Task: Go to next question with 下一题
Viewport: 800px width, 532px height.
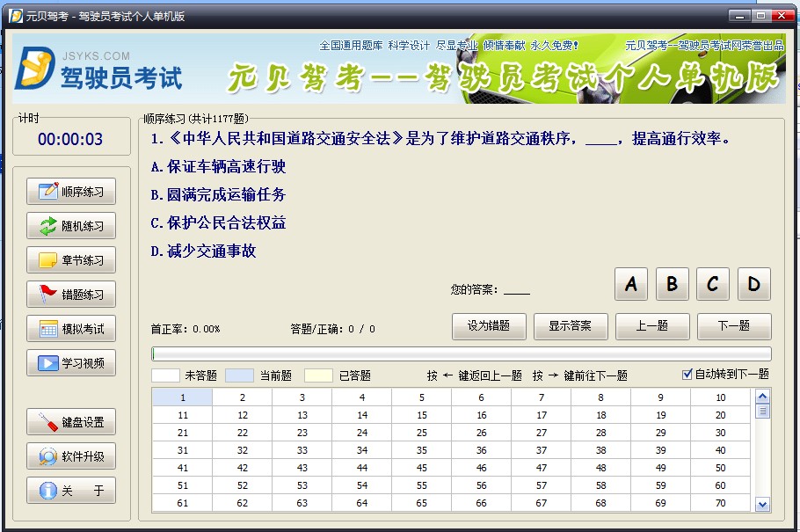Action: [734, 326]
